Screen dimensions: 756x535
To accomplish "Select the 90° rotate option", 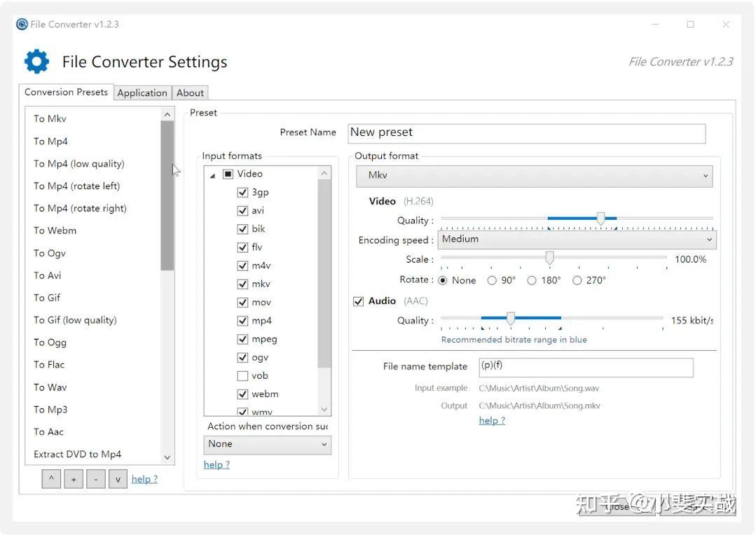I will 492,280.
